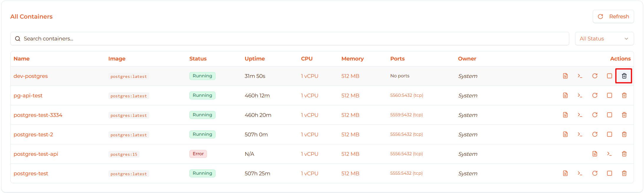Open terminal for postgres-test-3334
The height and width of the screenshot is (193, 644).
click(580, 115)
